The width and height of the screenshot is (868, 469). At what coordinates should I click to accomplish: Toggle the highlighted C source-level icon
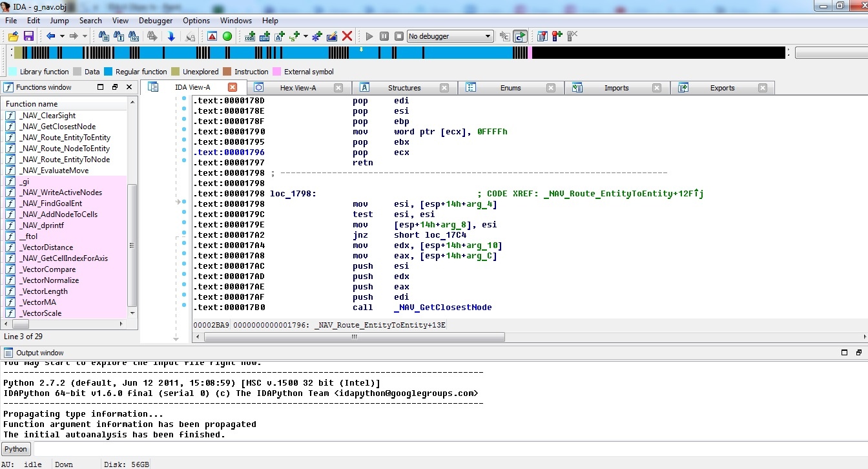(521, 36)
